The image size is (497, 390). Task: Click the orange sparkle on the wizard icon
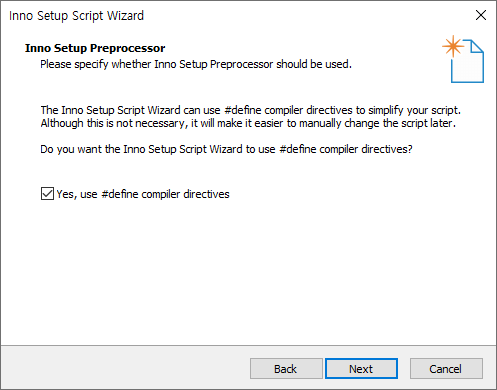453,46
